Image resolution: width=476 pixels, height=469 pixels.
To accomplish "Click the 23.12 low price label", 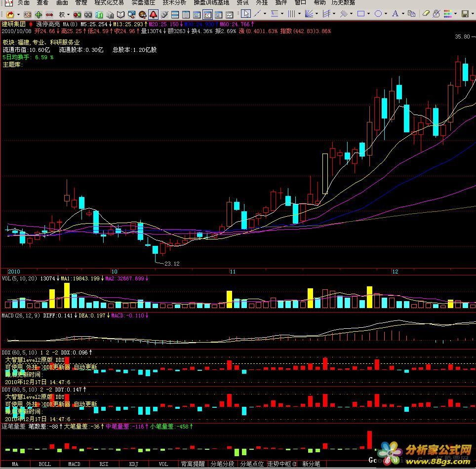I will [x=172, y=264].
